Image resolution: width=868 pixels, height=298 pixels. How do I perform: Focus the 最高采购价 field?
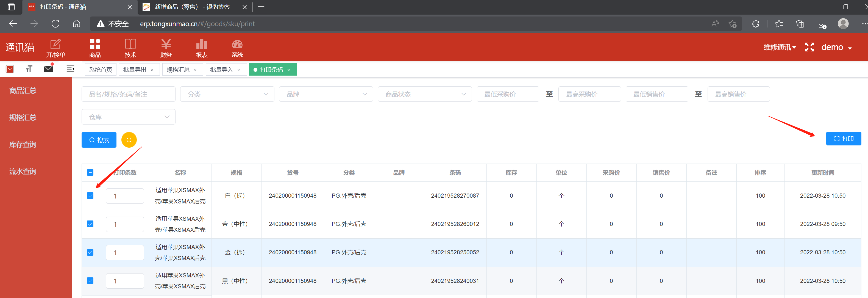click(x=589, y=94)
